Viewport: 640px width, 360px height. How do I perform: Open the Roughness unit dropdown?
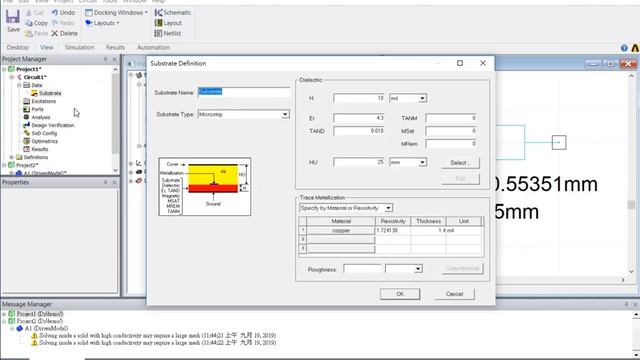click(x=418, y=269)
